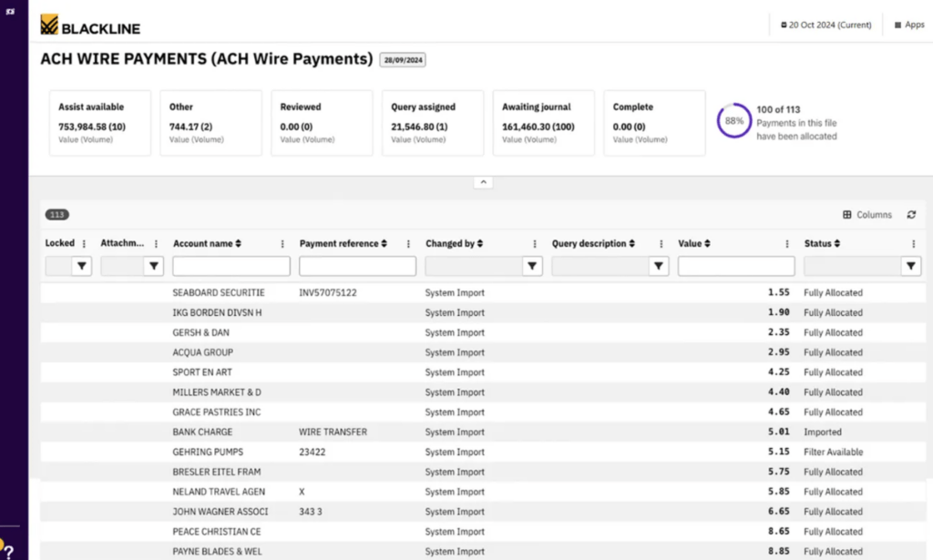Viewport: 933px width, 560px height.
Task: Sort by Query description column
Action: coord(593,244)
